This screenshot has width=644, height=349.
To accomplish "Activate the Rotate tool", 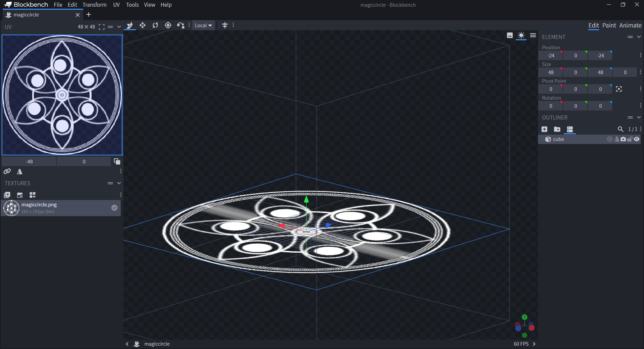I will tap(155, 25).
